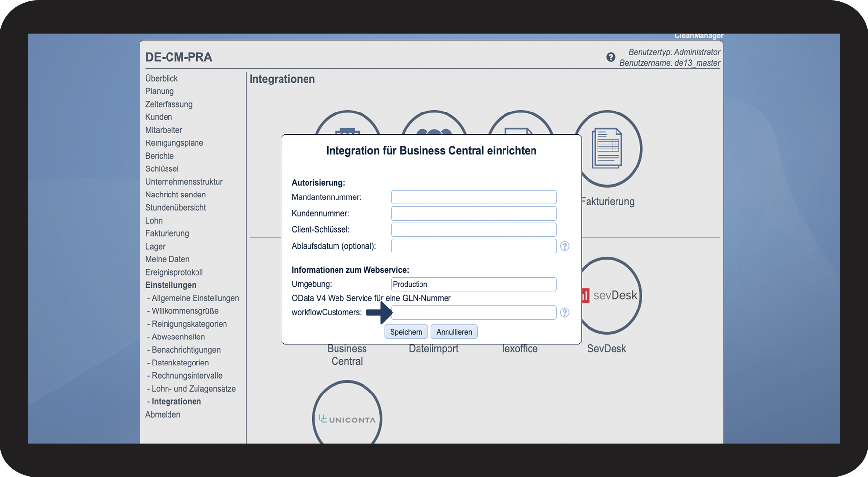Viewport: 868px width, 477px height.
Task: Navigate to Kunden
Action: pos(159,117)
